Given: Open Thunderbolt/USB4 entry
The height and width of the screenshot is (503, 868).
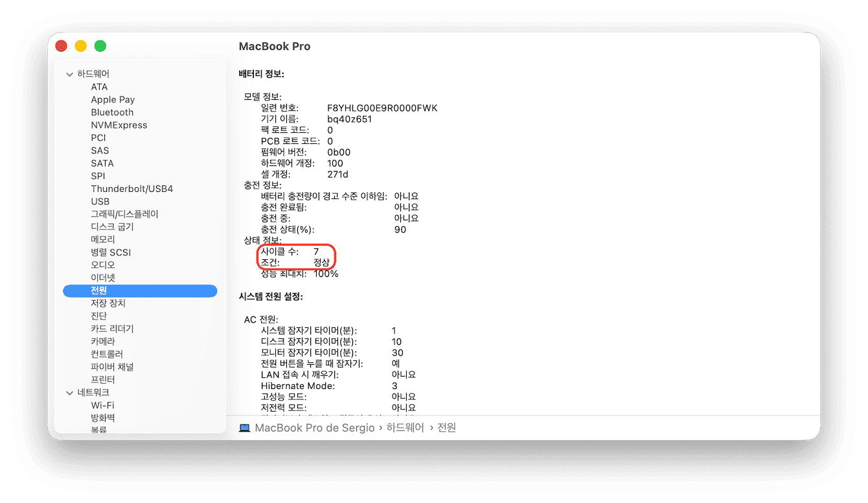Looking at the screenshot, I should tap(131, 189).
